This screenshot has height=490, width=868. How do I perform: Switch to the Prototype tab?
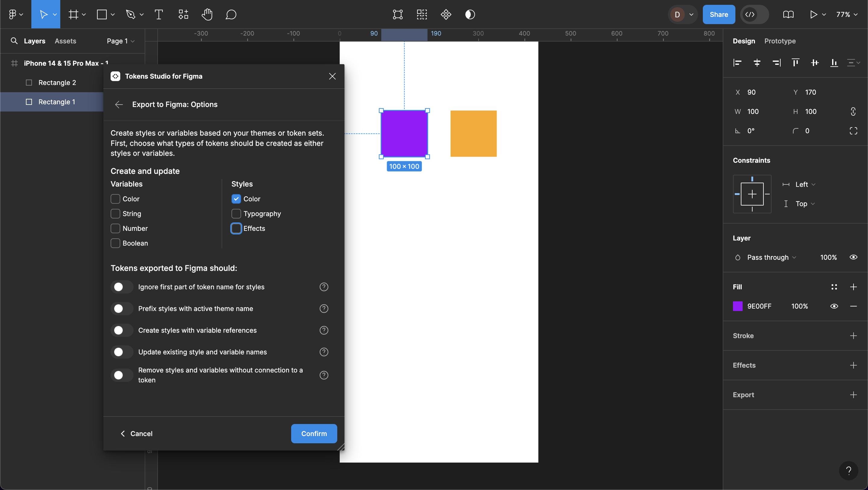[780, 41]
